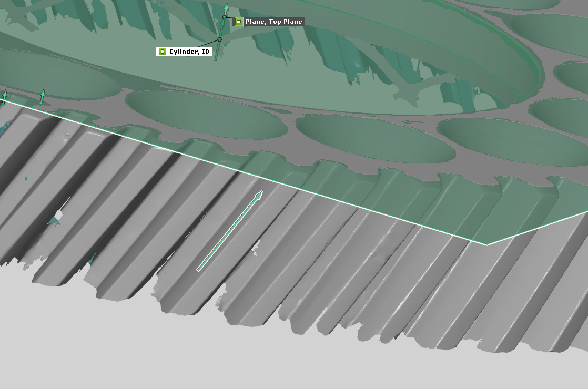The image size is (588, 389).
Task: Pick the anchor circle attached to Cylinder, ID leader
Action: (220, 39)
